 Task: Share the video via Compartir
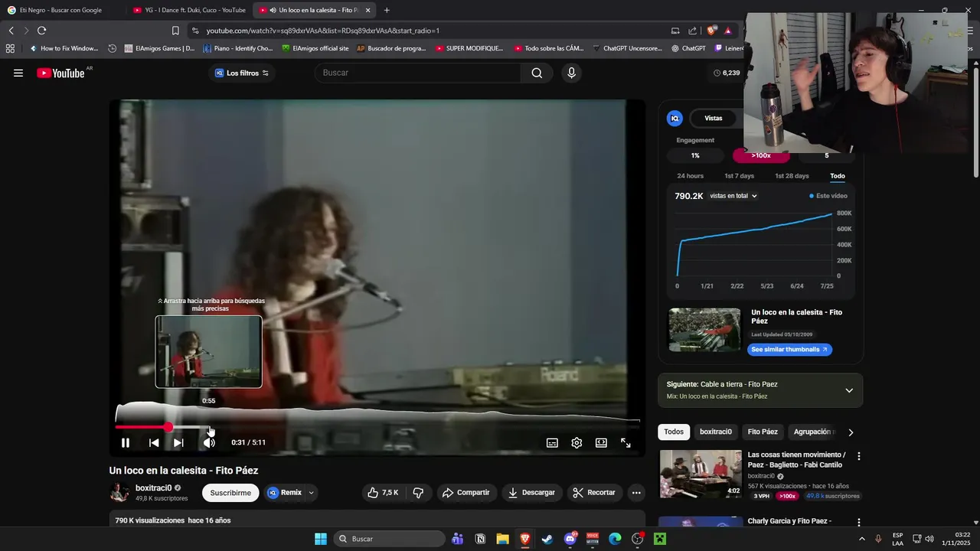(465, 493)
